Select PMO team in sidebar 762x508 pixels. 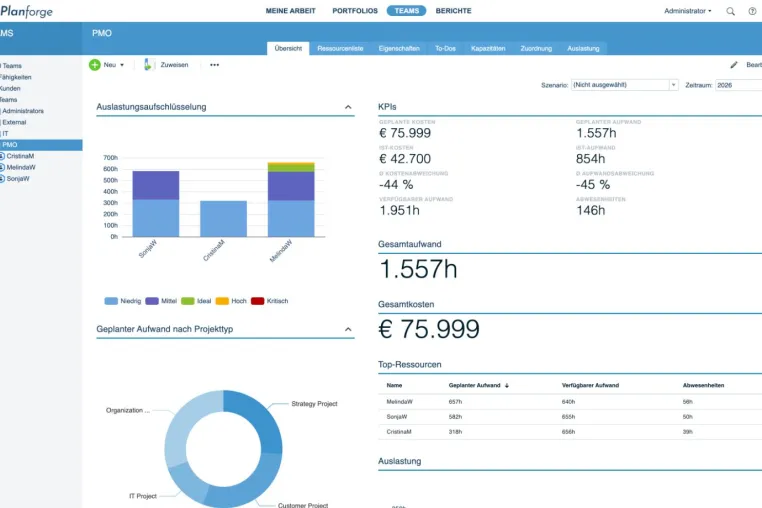[41, 145]
